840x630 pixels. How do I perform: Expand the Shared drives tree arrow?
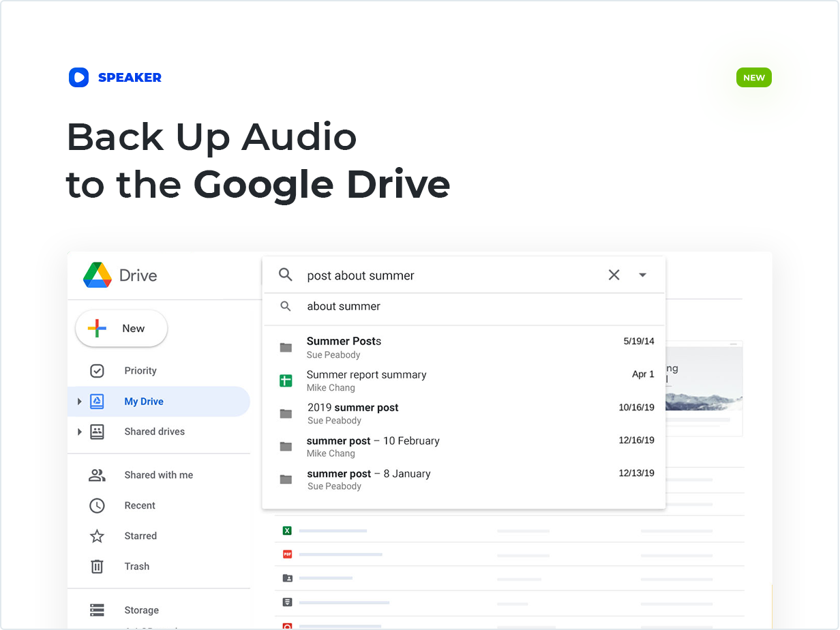(x=79, y=432)
